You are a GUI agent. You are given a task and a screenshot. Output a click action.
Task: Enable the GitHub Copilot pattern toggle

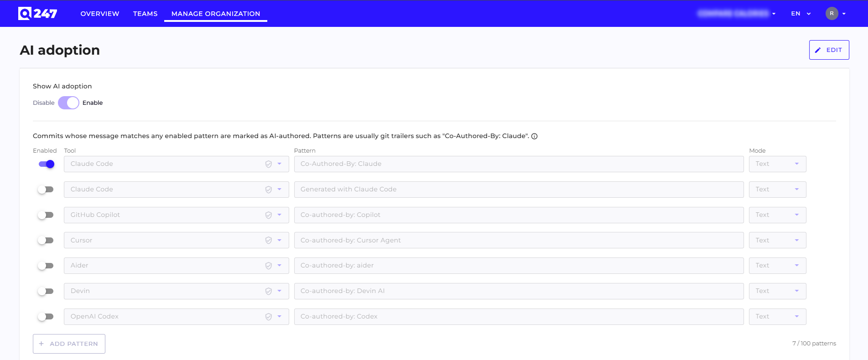(46, 215)
